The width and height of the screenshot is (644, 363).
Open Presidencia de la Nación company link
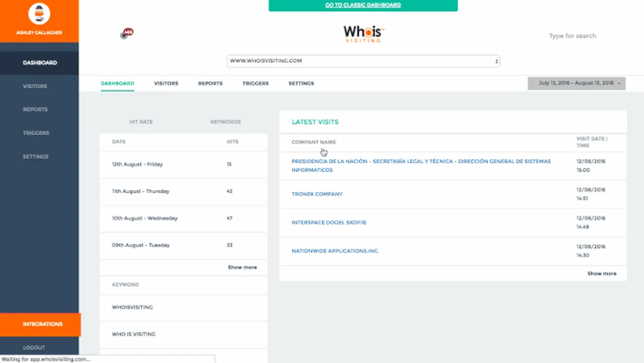tap(421, 166)
